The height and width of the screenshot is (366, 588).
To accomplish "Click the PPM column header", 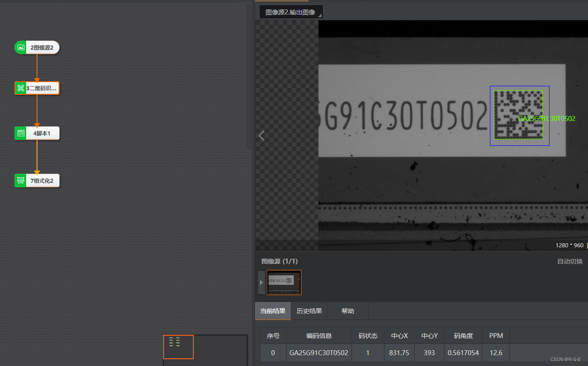I will click(496, 336).
